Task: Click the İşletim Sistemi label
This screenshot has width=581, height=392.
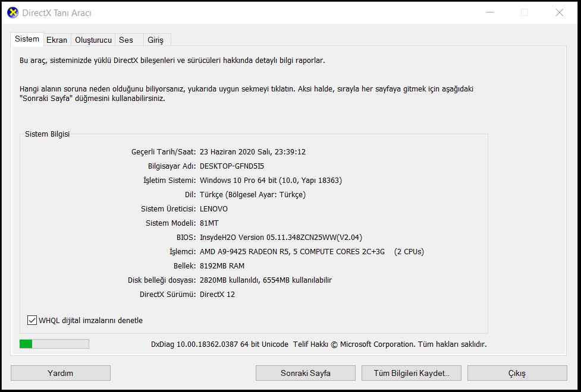Action: point(169,181)
